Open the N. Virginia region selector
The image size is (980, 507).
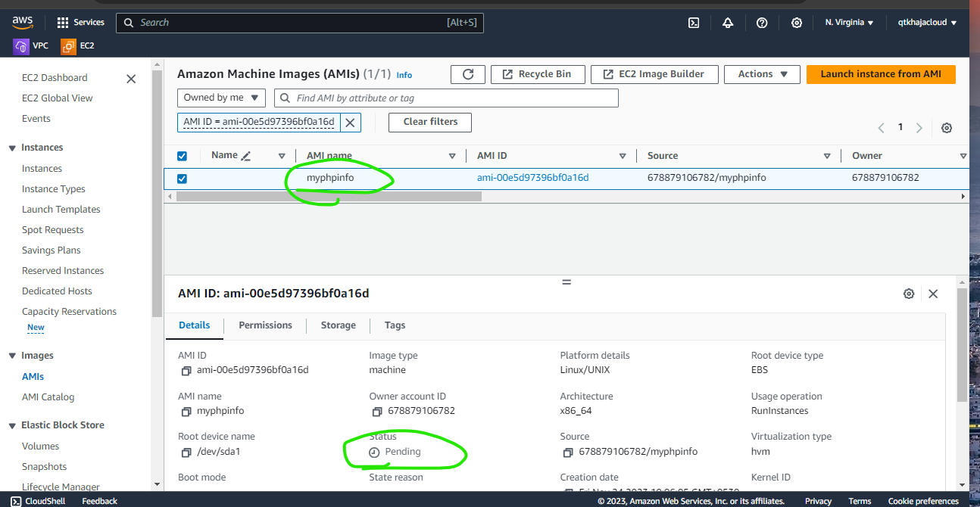coord(849,23)
